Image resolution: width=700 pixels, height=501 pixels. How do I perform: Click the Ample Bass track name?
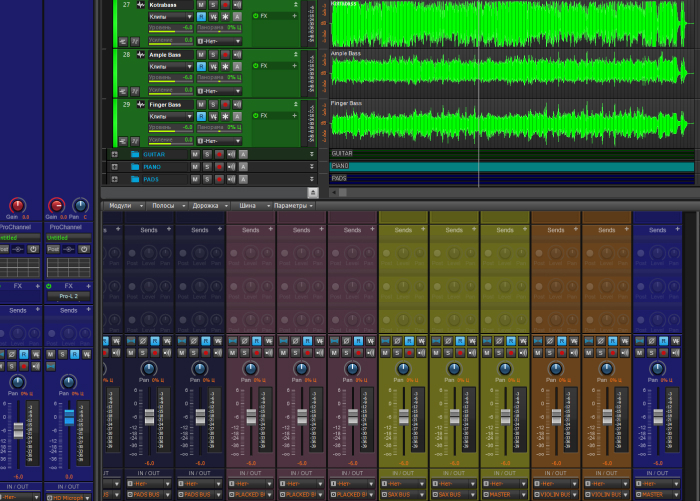point(166,53)
